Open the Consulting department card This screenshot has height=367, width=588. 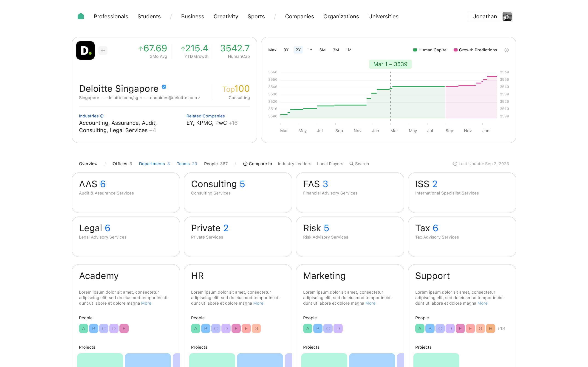coord(238,192)
